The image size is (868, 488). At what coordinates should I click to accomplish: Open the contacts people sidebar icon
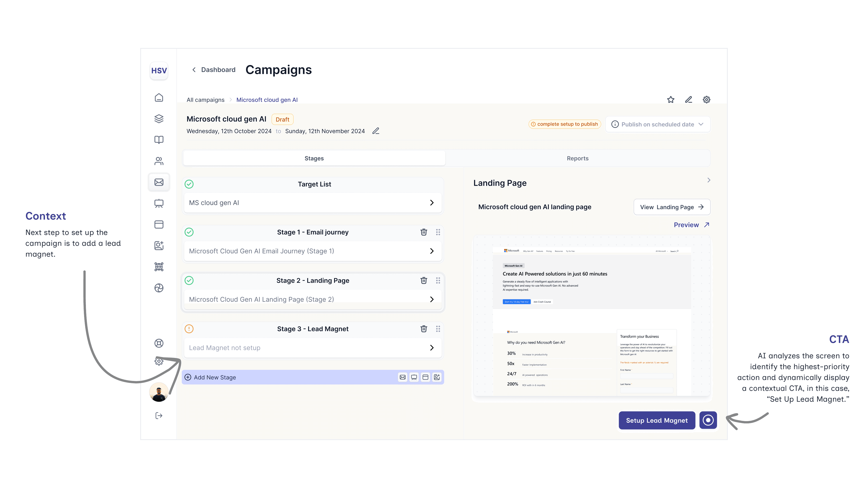coord(159,161)
